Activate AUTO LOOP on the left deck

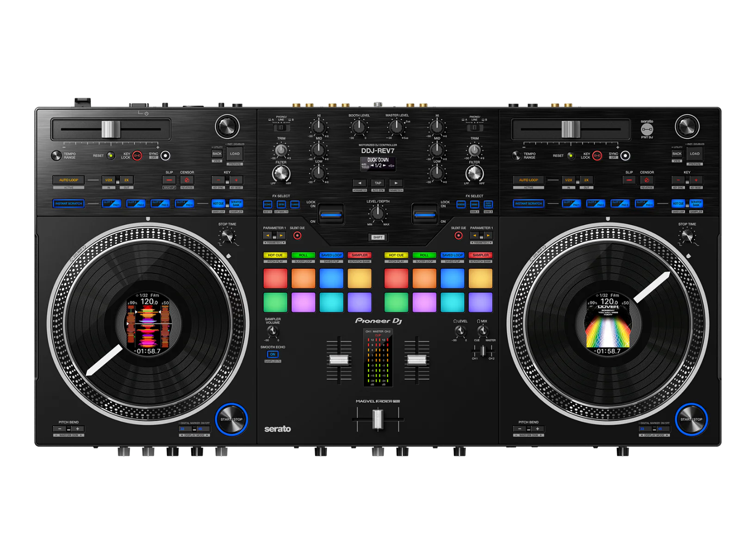(68, 180)
